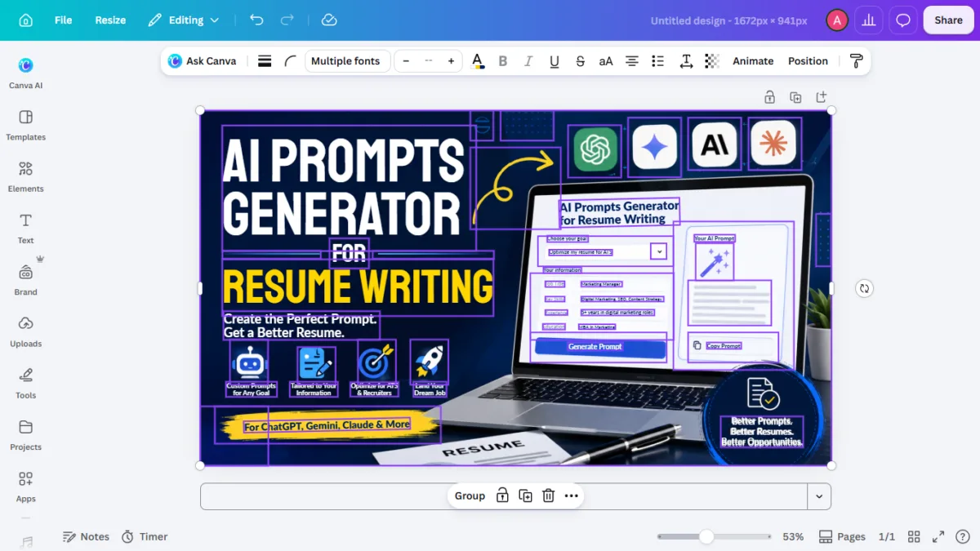This screenshot has width=980, height=551.
Task: Go to Canva home icon
Action: point(26,20)
